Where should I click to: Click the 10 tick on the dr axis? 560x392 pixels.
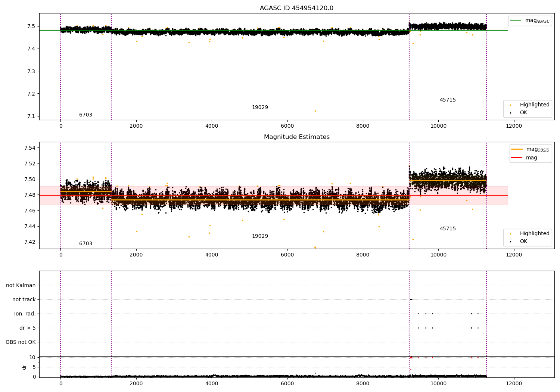pyautogui.click(x=33, y=357)
